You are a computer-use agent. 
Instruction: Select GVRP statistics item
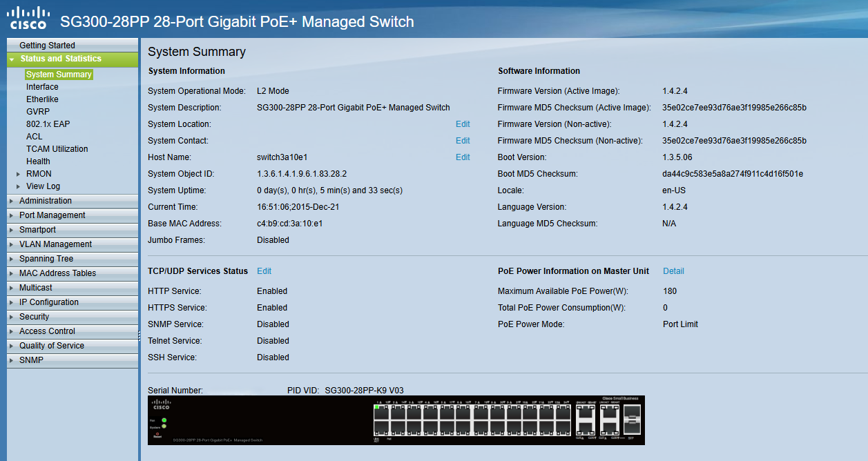point(38,112)
